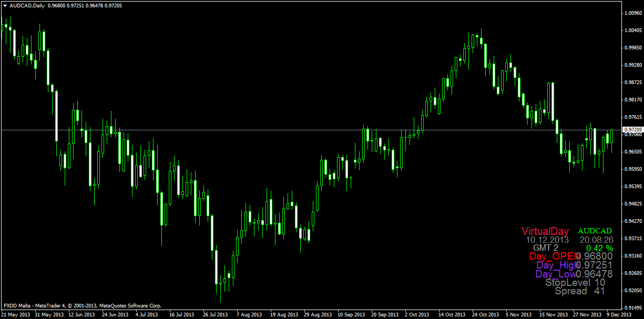Click the AUDCAD,Daily chart title
The image size is (644, 319).
click(27, 5)
